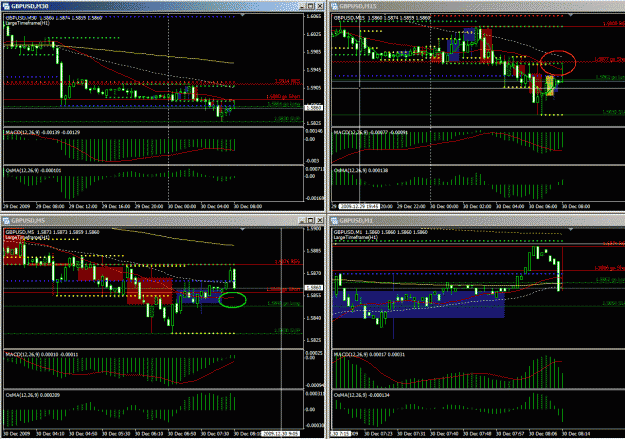Click crosshair date label 2009.12.30 9:05 in M5
The width and height of the screenshot is (625, 439).
coord(281,433)
